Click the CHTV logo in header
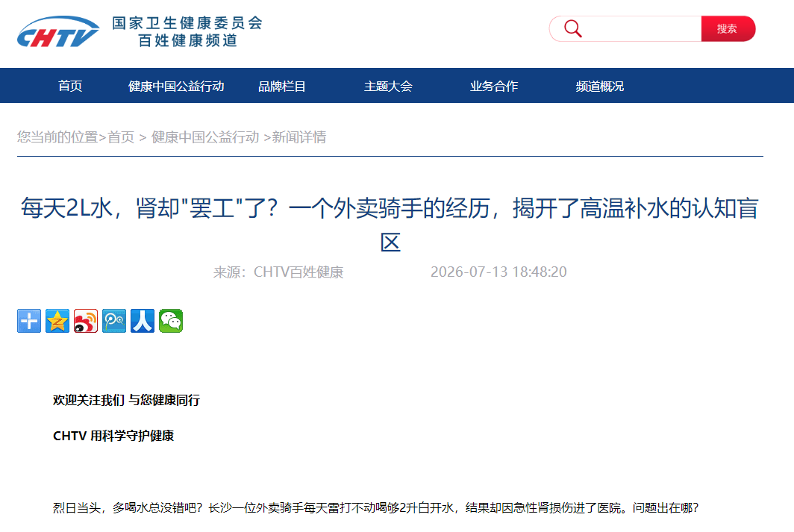 [57, 32]
